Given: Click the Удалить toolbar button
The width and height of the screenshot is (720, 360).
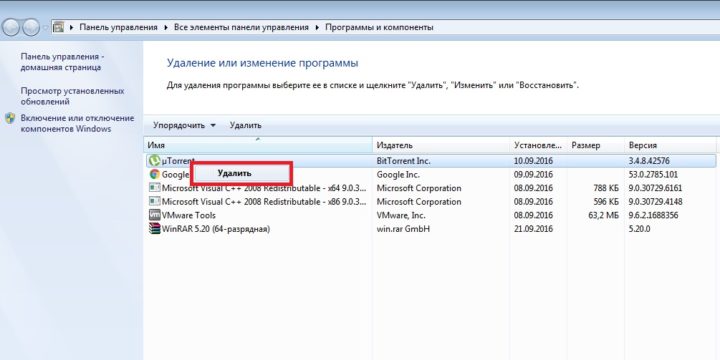Looking at the screenshot, I should click(x=246, y=125).
